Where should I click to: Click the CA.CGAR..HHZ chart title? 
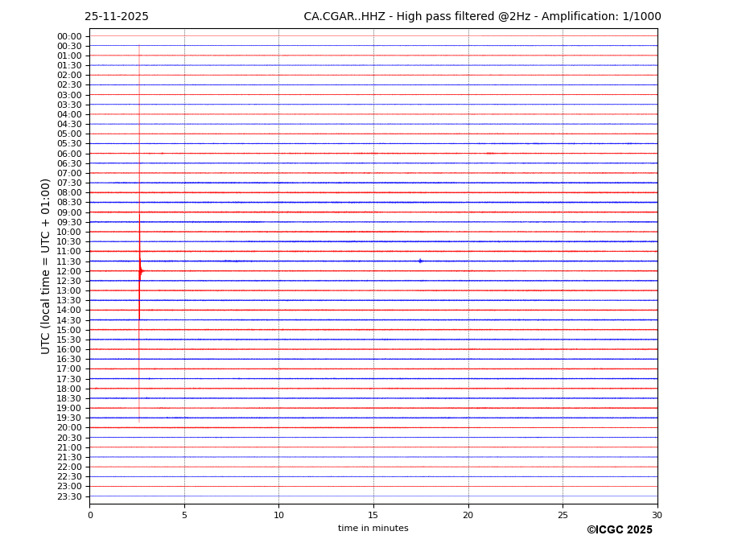pyautogui.click(x=482, y=17)
